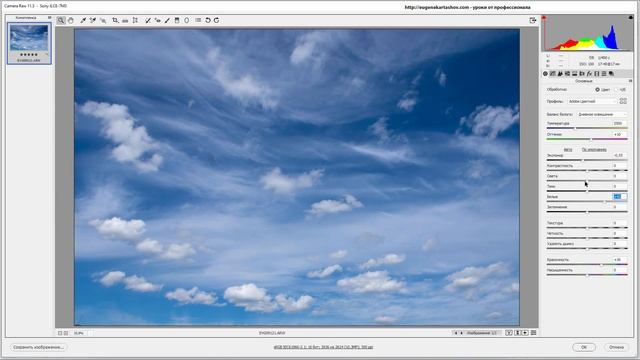This screenshot has height=360, width=640.
Task: Adjust the Blacks slider
Action: tap(587, 212)
